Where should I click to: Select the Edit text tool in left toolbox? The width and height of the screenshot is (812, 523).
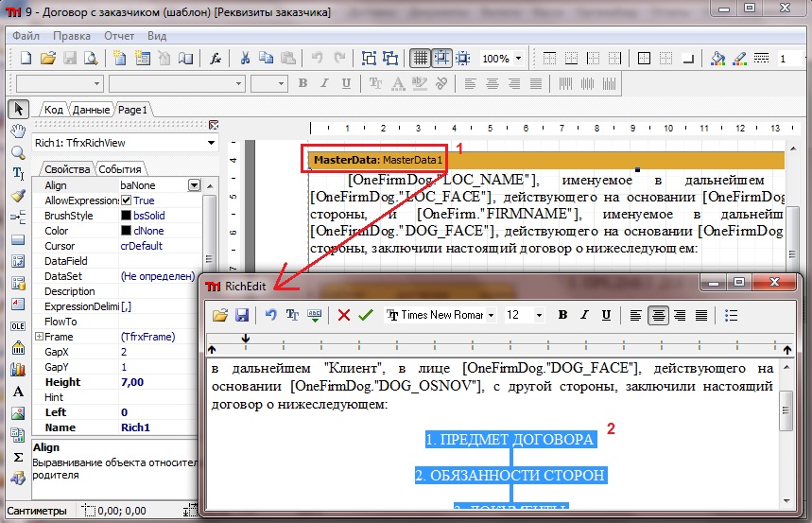[18, 174]
